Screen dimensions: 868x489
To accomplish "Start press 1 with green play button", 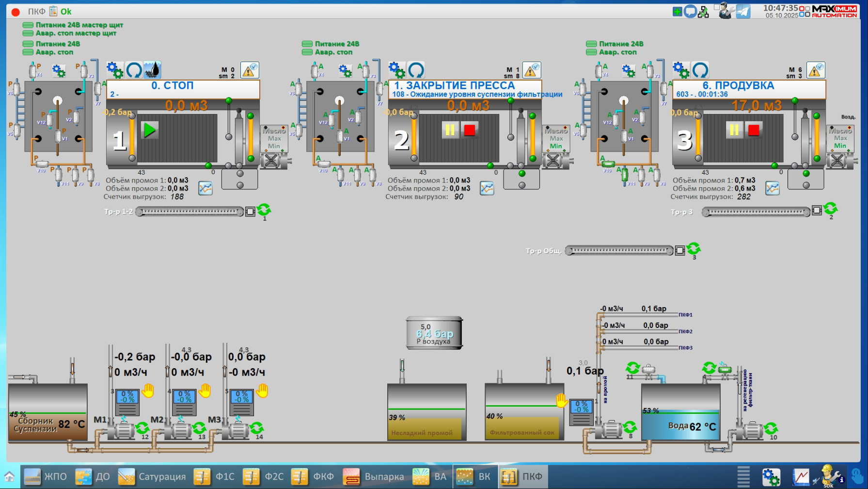I will pos(149,130).
